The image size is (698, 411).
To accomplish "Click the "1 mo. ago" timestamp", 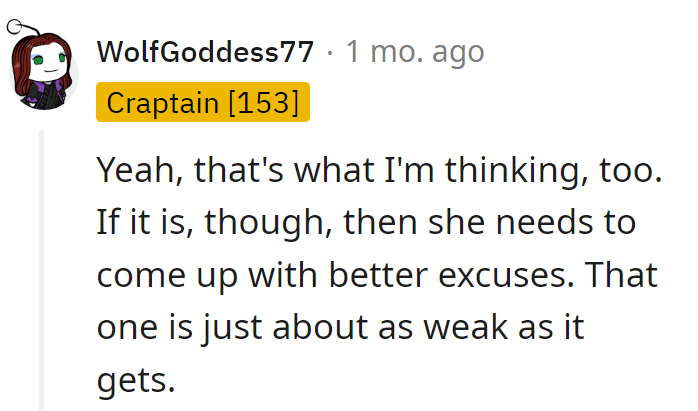I will pyautogui.click(x=415, y=52).
